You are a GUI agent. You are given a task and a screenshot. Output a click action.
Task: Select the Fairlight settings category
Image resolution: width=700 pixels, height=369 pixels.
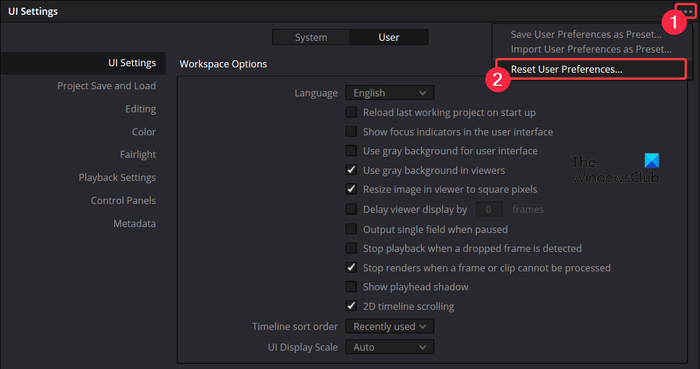(138, 154)
